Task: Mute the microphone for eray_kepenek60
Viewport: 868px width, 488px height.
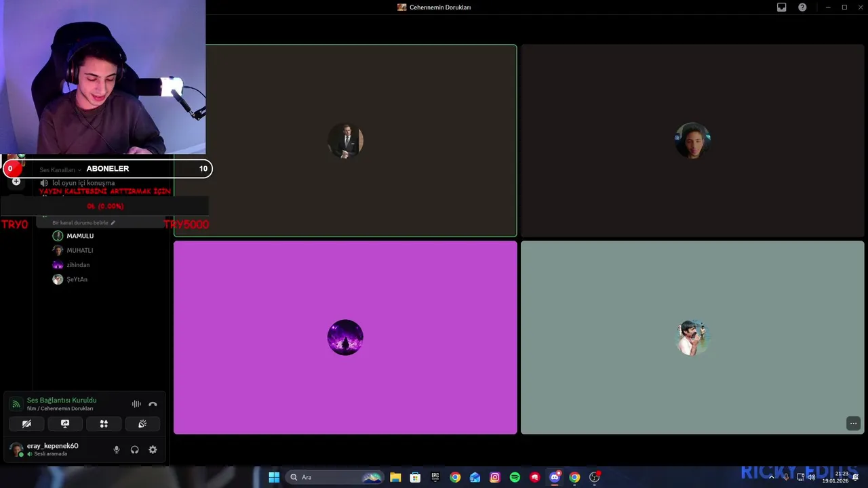Action: 117,449
